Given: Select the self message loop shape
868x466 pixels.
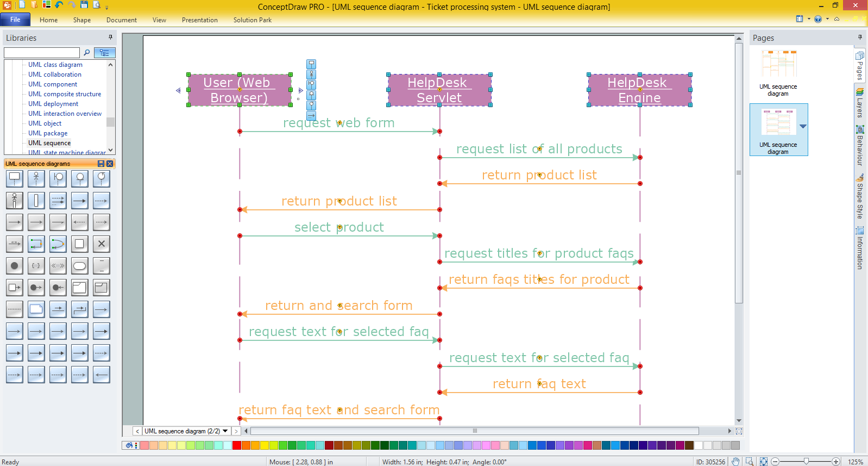Looking at the screenshot, I should click(36, 244).
